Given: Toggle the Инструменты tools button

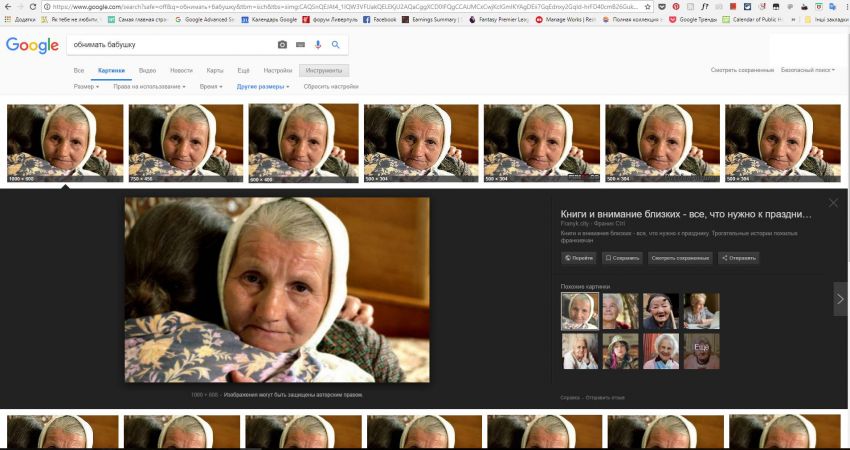Looking at the screenshot, I should point(324,70).
